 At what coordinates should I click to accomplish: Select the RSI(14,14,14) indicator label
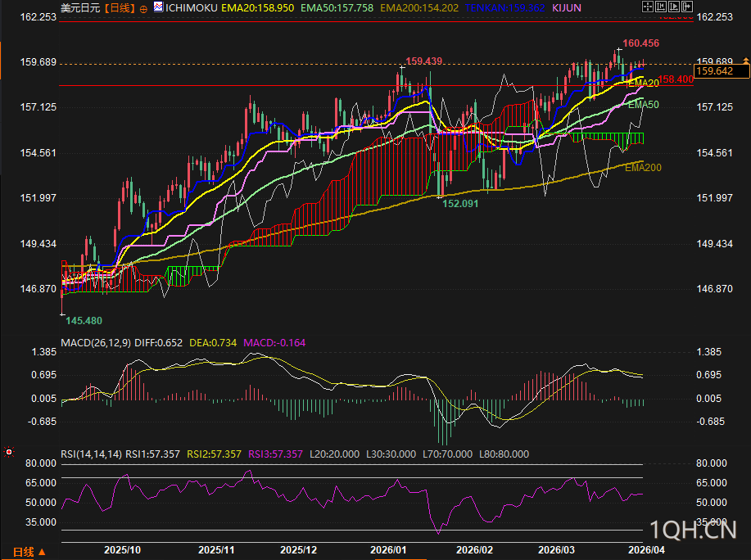click(91, 454)
